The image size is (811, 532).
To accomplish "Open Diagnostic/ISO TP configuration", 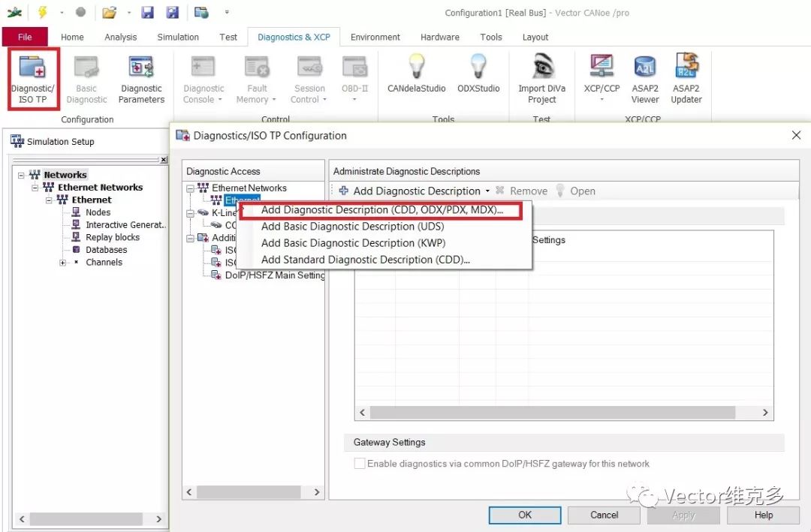I will (x=33, y=79).
